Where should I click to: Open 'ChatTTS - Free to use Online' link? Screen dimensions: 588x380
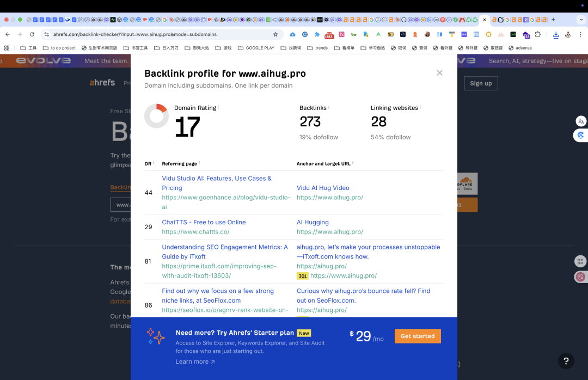click(204, 222)
